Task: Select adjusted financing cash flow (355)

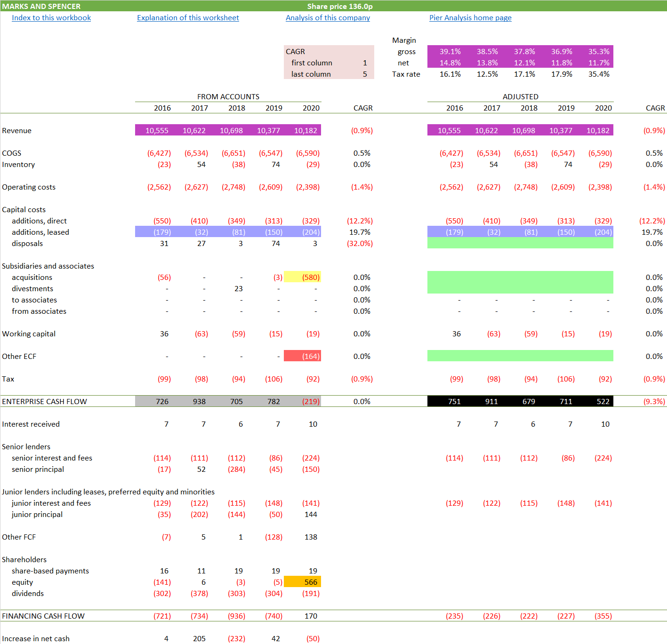Action: (603, 616)
